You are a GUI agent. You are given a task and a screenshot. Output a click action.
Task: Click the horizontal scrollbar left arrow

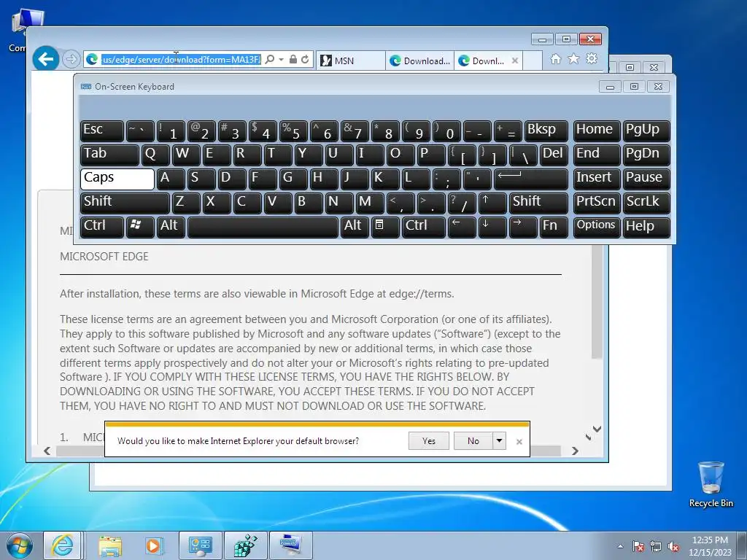[x=47, y=451]
